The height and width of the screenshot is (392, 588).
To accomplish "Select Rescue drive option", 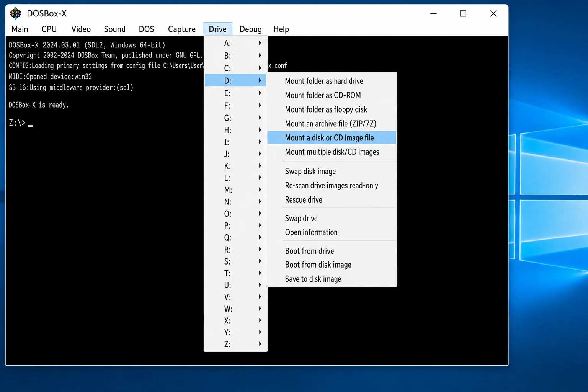I will (332, 199).
